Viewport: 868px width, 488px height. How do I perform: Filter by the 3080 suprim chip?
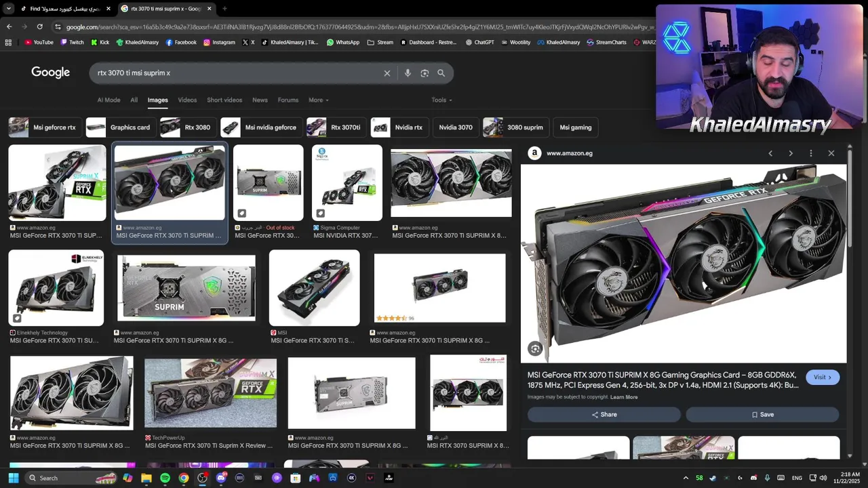click(x=515, y=127)
